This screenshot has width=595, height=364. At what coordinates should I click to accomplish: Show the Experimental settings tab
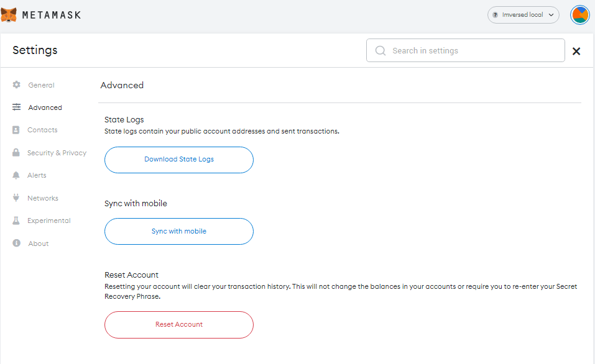[48, 221]
